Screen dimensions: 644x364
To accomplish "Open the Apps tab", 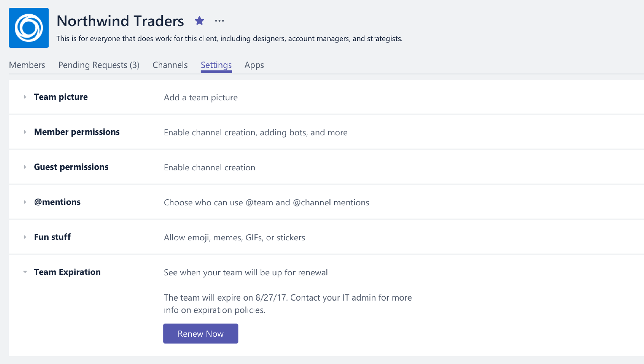I will pyautogui.click(x=254, y=65).
